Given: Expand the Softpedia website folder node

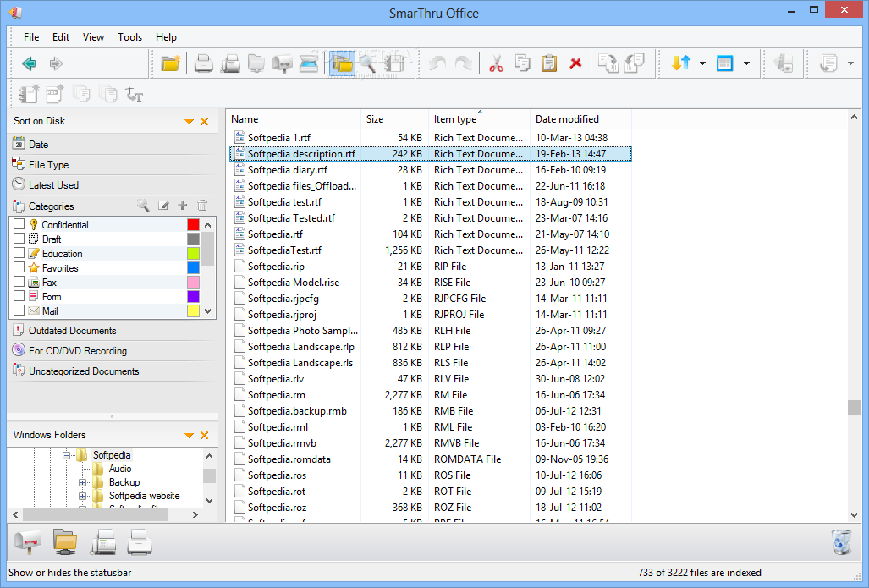Looking at the screenshot, I should (83, 496).
